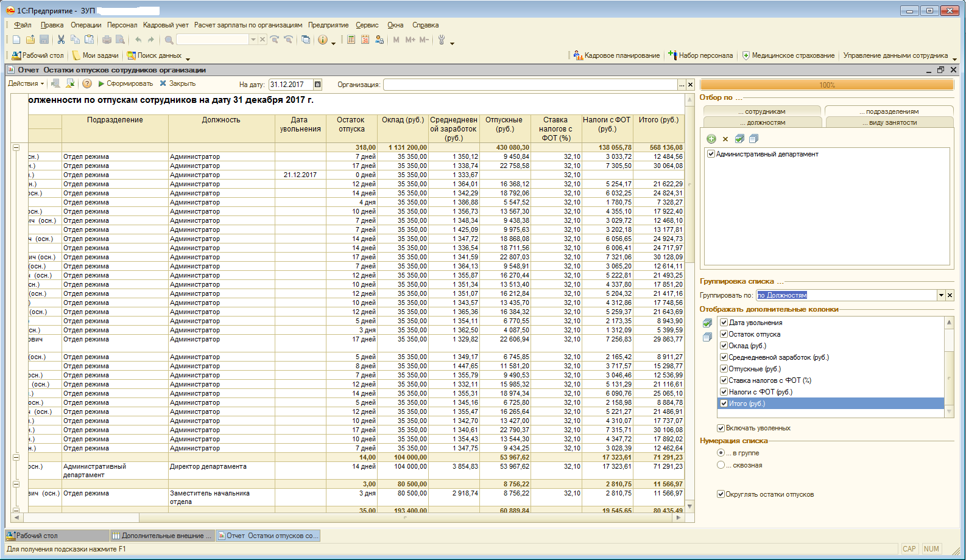Uncheck all additional columns icon
The width and height of the screenshot is (966, 560).
(707, 337)
